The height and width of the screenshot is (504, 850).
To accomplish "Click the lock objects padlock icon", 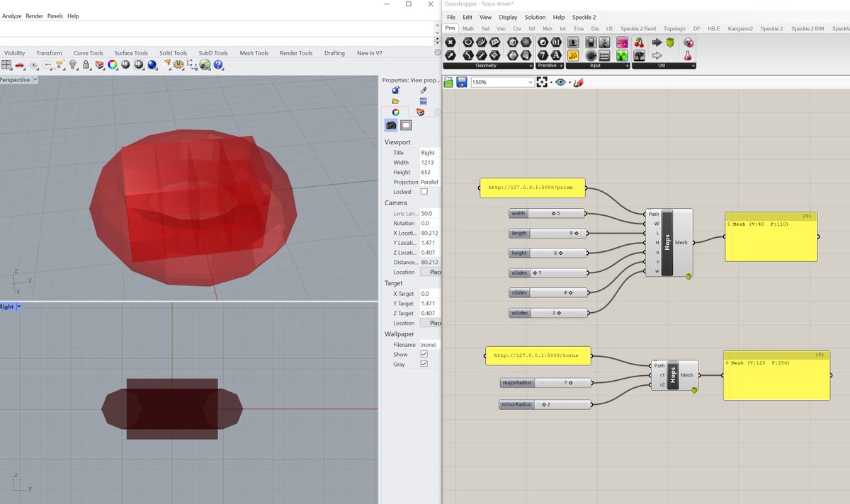I will 86,64.
